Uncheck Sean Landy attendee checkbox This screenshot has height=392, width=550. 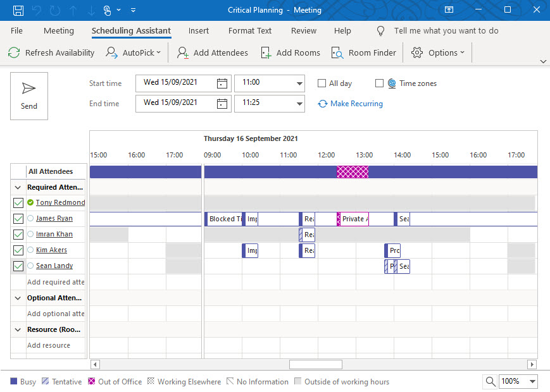[x=18, y=266]
